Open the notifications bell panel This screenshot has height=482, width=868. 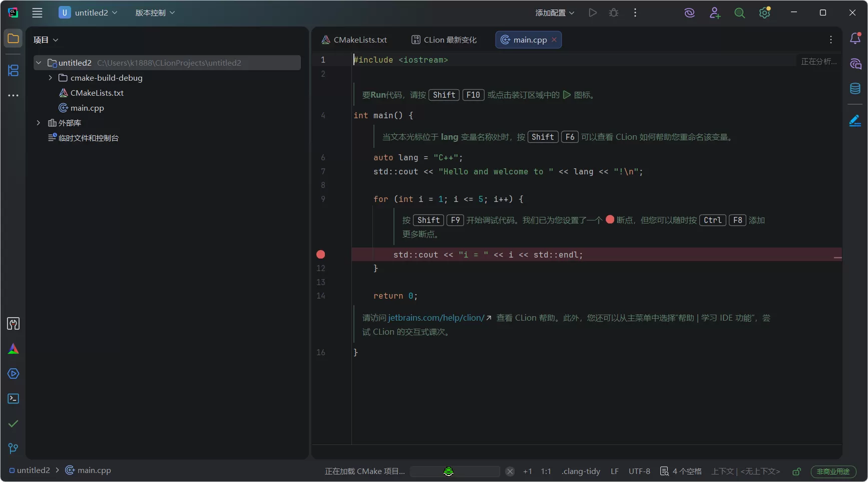pyautogui.click(x=855, y=38)
